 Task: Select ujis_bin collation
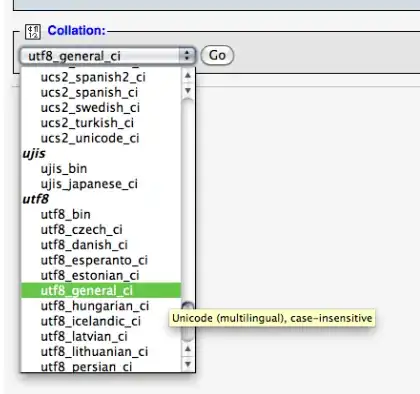[101, 169]
